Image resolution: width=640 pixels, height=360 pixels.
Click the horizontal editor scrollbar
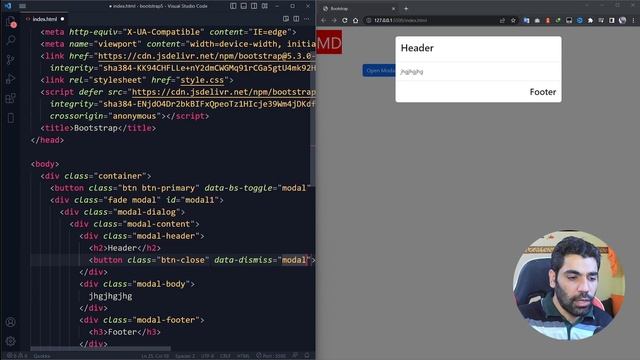point(100,349)
